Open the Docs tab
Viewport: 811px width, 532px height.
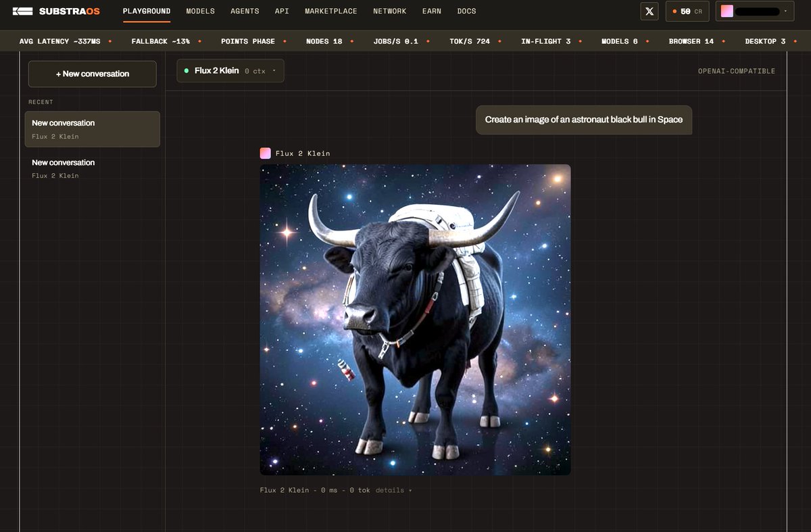point(466,11)
